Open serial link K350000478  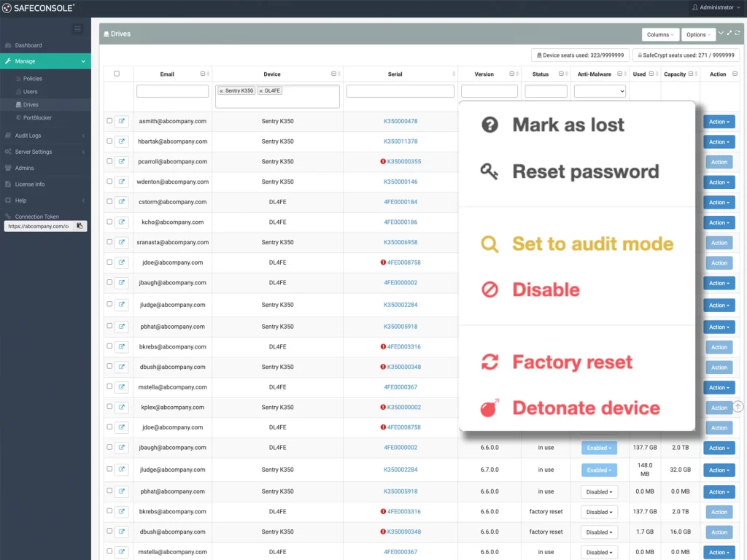pyautogui.click(x=400, y=121)
